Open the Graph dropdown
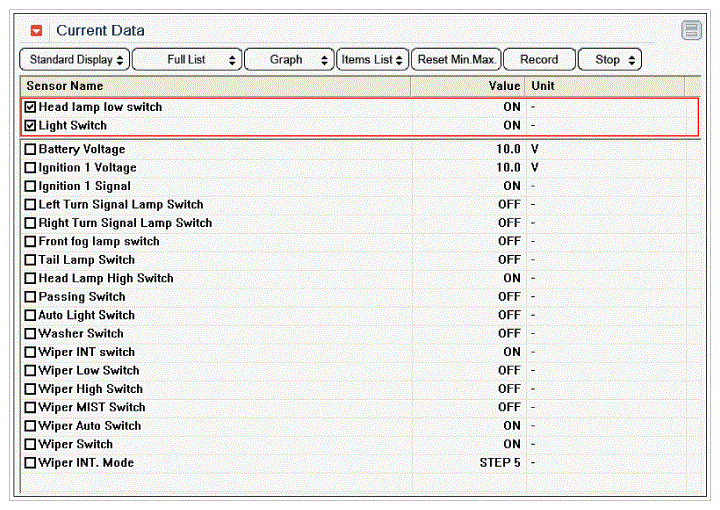The height and width of the screenshot is (510, 720). [289, 60]
